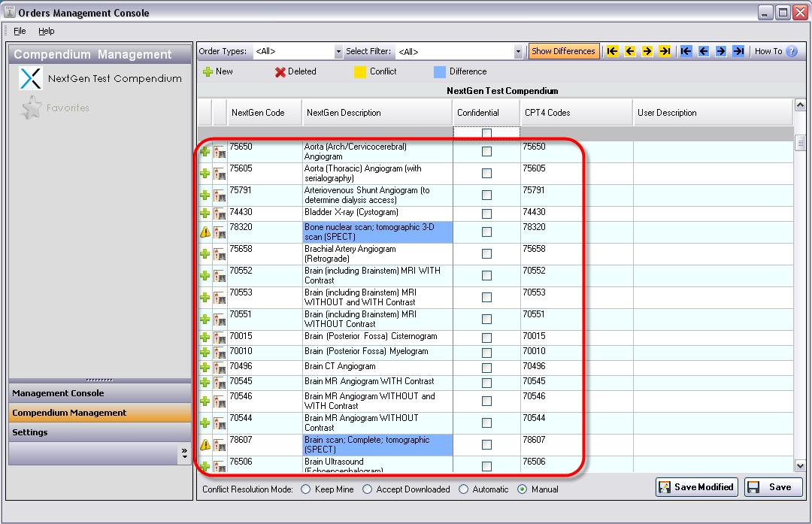Expand the sidebar overflow chevron button
The image size is (812, 524).
(184, 452)
